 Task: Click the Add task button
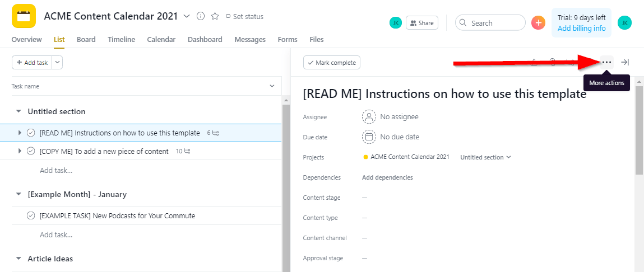coord(32,63)
